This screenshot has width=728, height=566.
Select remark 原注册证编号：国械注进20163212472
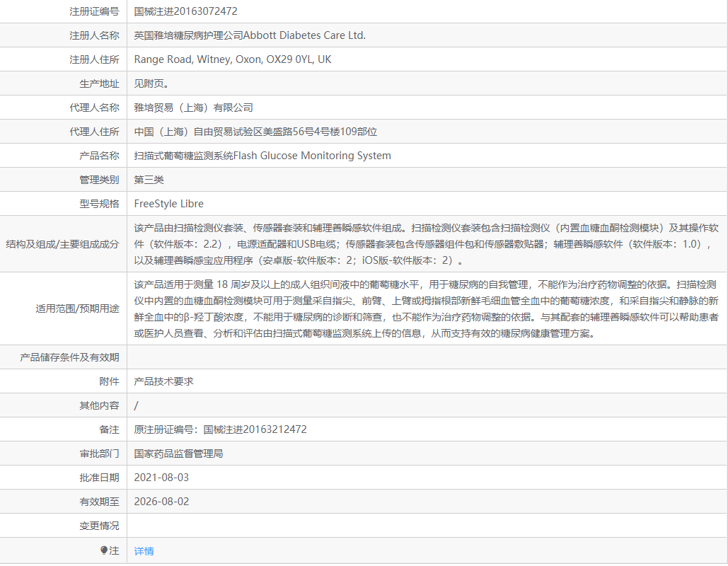coord(221,429)
